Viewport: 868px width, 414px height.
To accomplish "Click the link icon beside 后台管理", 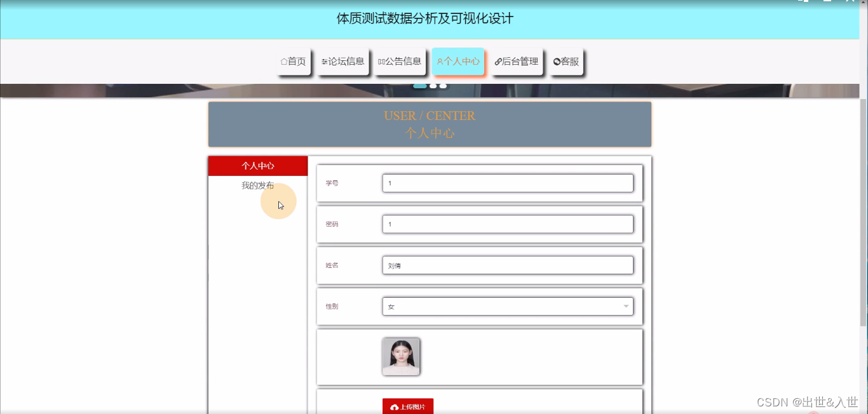I will click(498, 62).
